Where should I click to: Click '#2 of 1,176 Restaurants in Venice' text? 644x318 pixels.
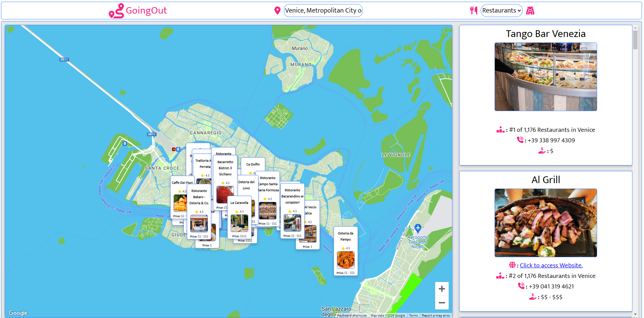click(x=552, y=276)
